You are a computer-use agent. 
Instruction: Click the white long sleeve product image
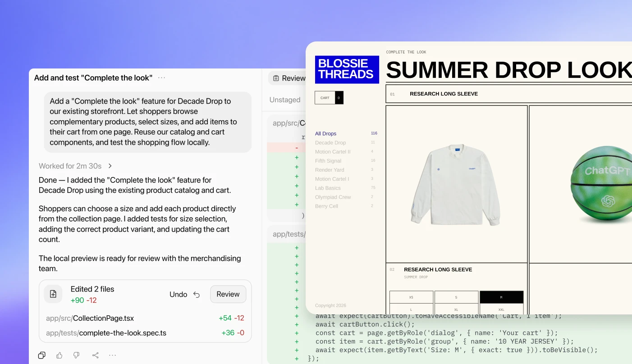pyautogui.click(x=456, y=184)
